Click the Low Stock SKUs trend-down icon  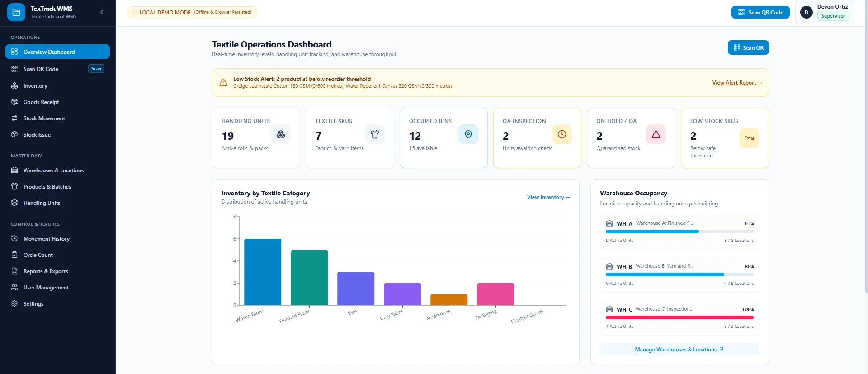click(x=750, y=138)
